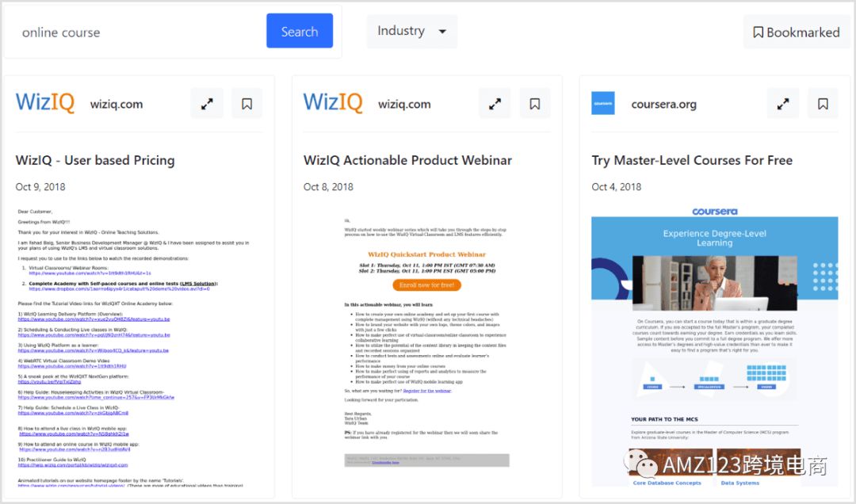Click the date 'Oct 4, 2018'
This screenshot has width=856, height=504.
click(x=617, y=187)
